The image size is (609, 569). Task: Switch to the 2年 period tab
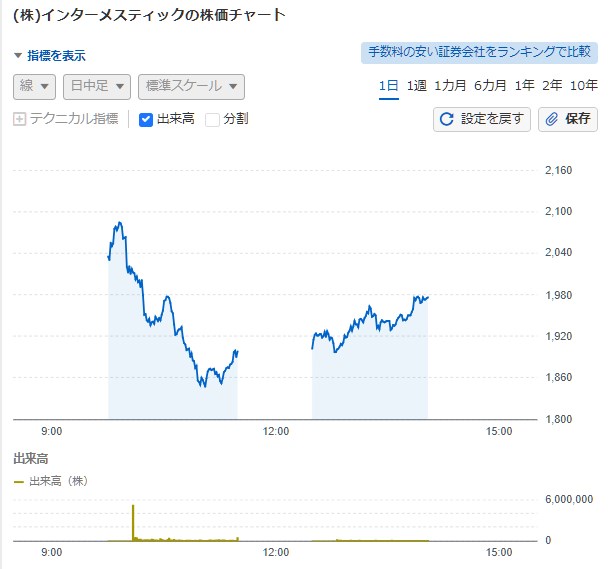click(552, 85)
